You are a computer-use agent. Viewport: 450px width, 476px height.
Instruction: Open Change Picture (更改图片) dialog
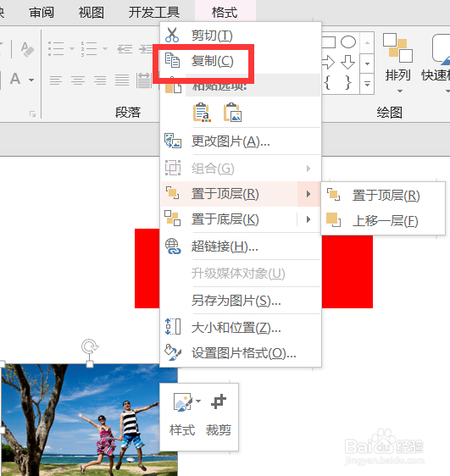(241, 141)
